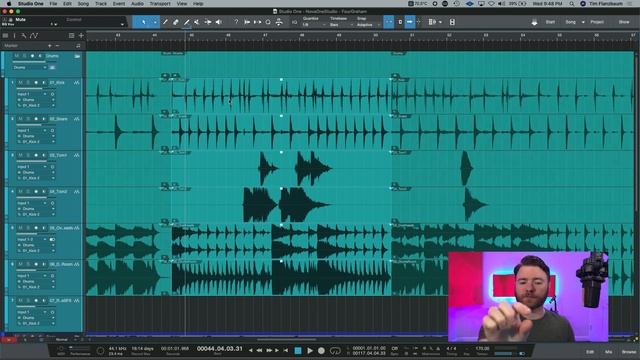The image size is (640, 360).
Task: Open the Edit menu
Action: [67, 3]
